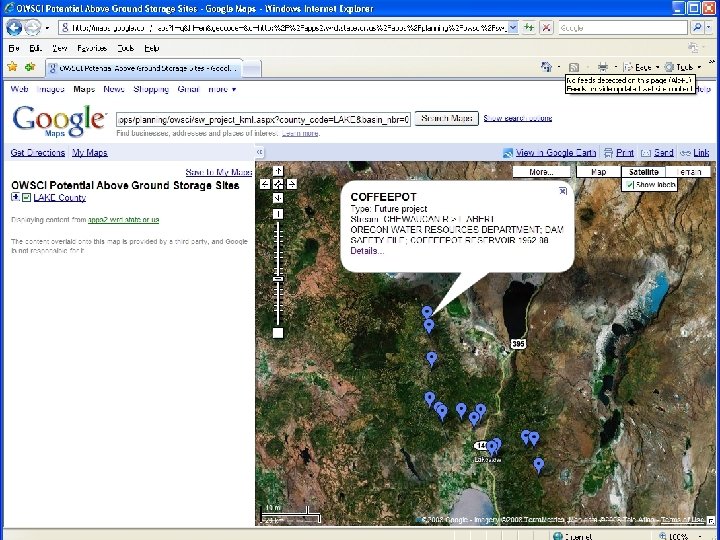Click Save to My Maps link

(x=219, y=172)
